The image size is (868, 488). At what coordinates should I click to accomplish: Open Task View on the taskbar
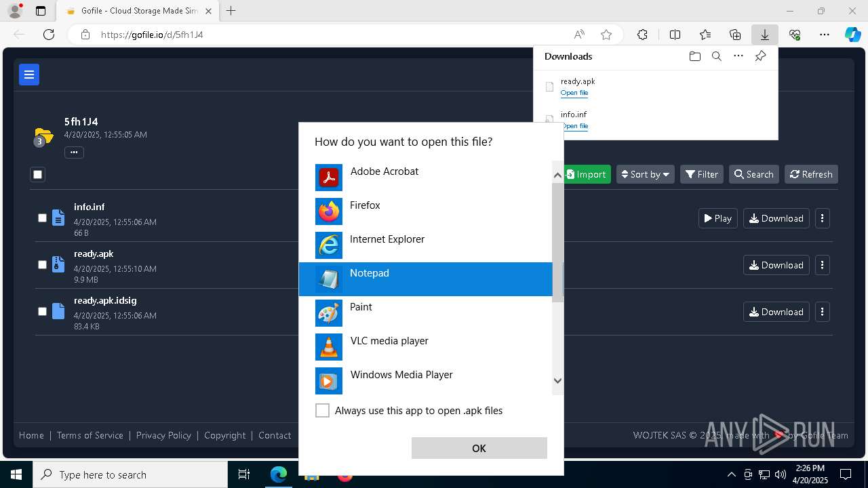[x=244, y=474]
